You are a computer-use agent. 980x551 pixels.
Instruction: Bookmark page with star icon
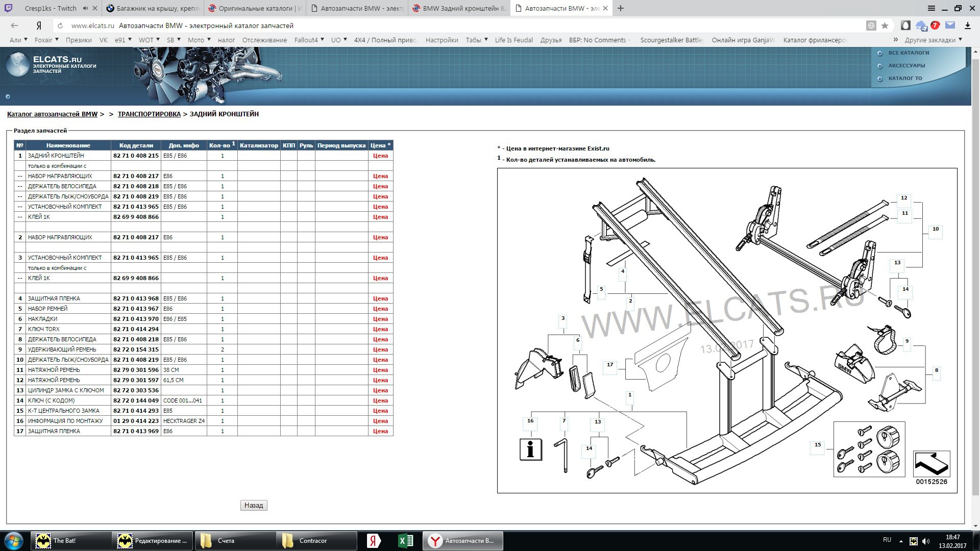[885, 26]
